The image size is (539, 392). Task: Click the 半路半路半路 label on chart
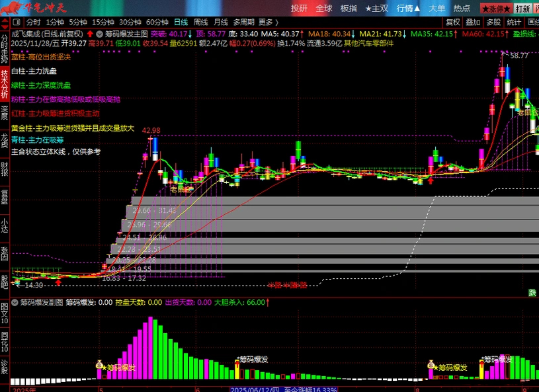point(288,285)
